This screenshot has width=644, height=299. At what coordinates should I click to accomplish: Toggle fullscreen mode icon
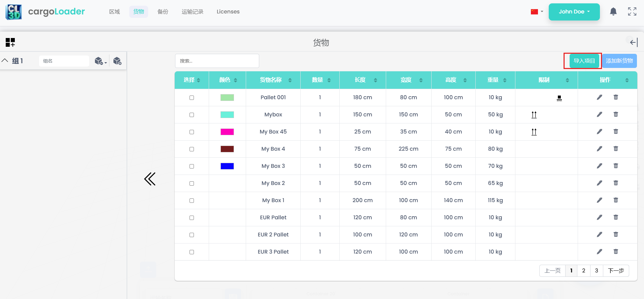point(632,12)
